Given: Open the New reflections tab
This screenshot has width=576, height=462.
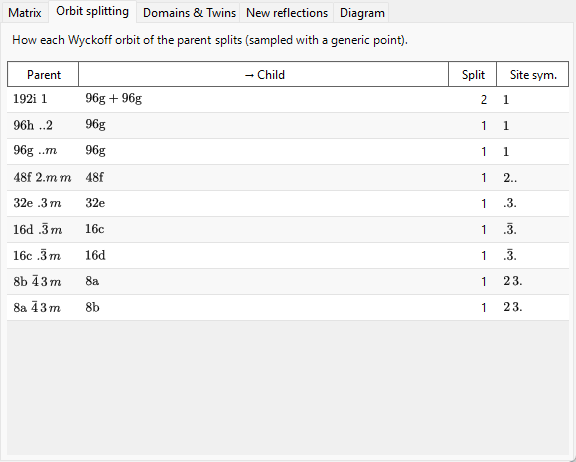Looking at the screenshot, I should pos(287,13).
